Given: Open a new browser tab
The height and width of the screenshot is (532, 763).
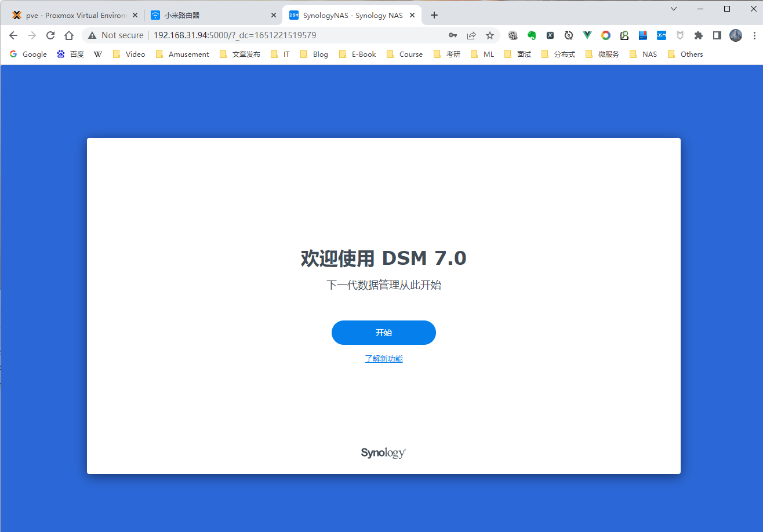Looking at the screenshot, I should click(x=434, y=15).
